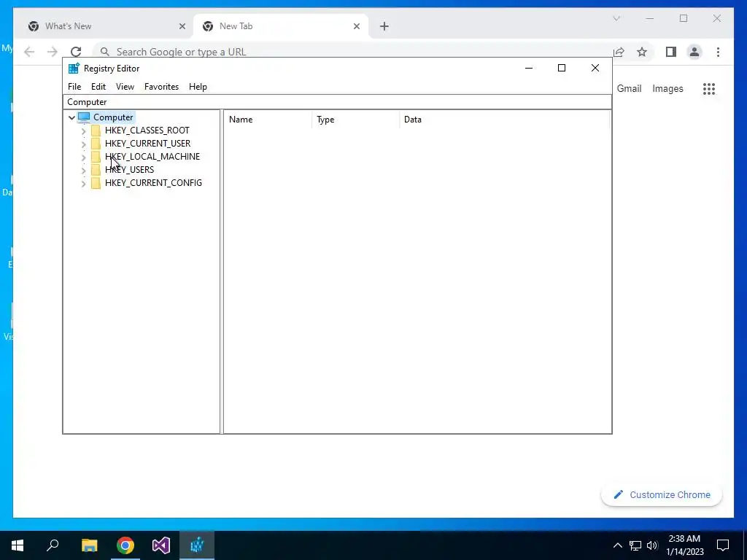
Task: Open the tab search chevron in Chrome
Action: click(616, 18)
